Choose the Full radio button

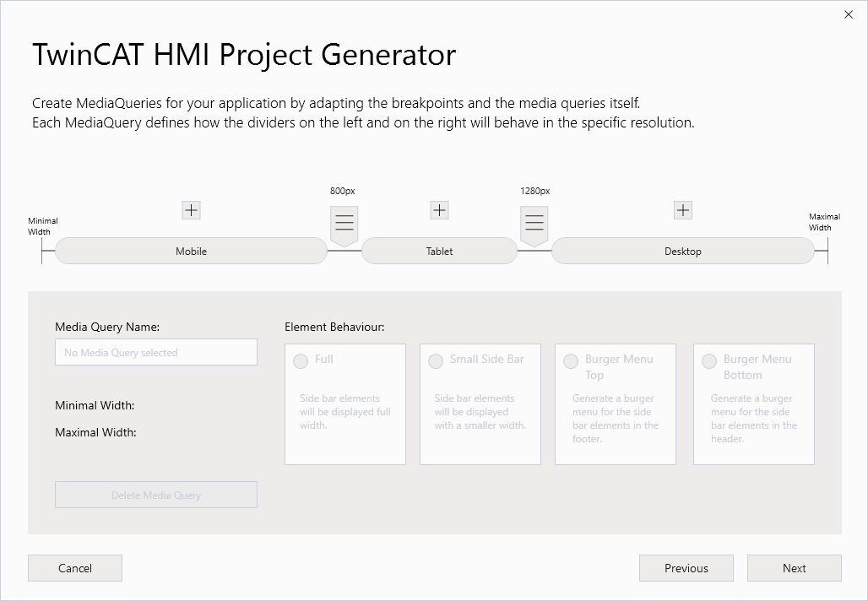[x=301, y=361]
